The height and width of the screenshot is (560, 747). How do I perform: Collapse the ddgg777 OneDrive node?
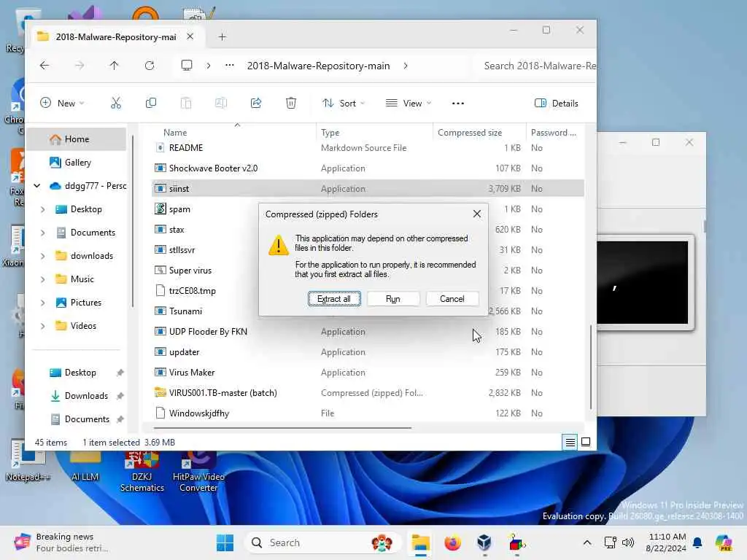[x=36, y=186]
